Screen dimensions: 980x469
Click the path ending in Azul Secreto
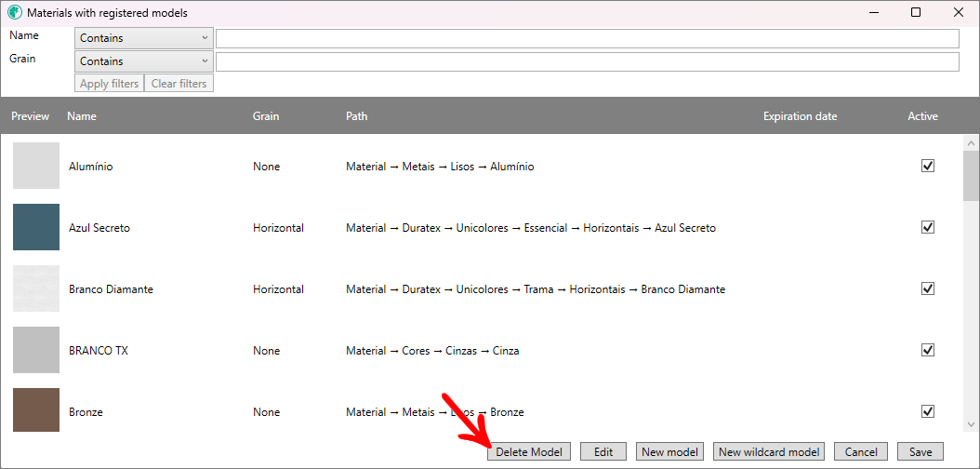tap(531, 228)
